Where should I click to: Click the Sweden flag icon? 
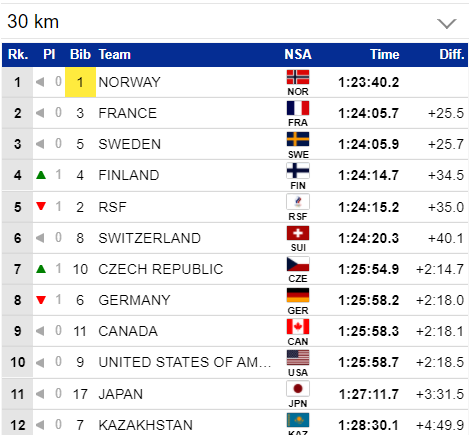point(298,139)
